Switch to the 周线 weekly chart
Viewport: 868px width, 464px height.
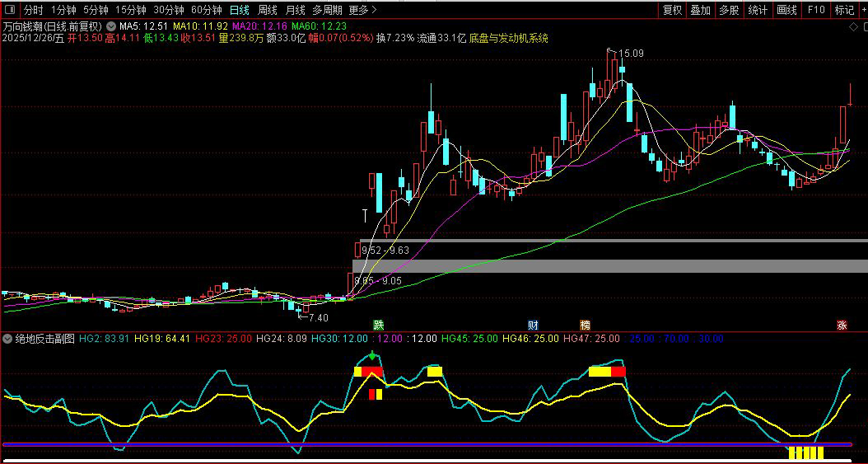(268, 11)
